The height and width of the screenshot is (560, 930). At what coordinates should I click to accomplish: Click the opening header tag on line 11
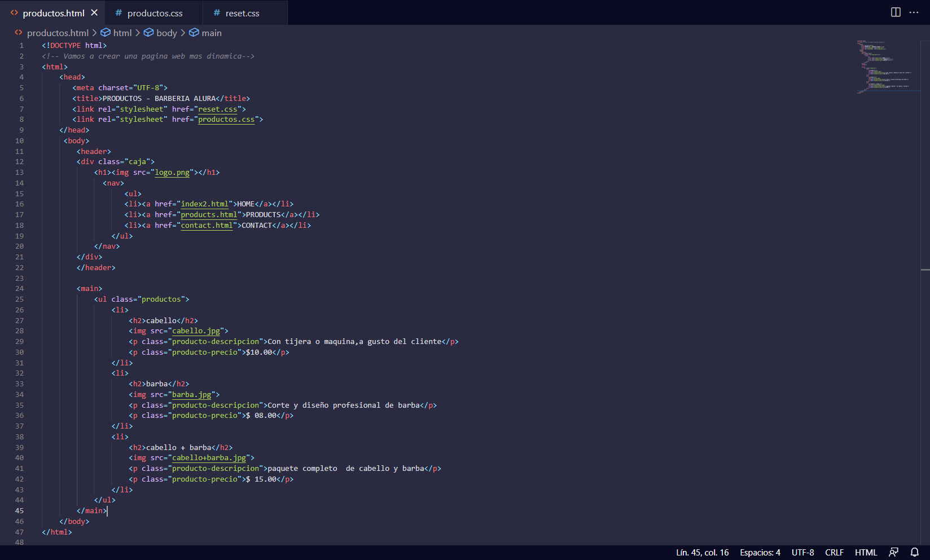(x=94, y=152)
